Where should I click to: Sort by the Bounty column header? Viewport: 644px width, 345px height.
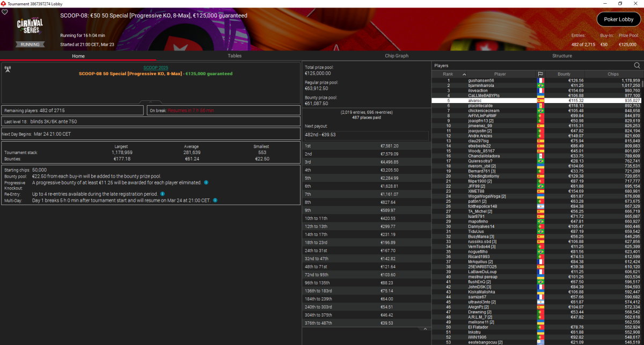(x=564, y=74)
